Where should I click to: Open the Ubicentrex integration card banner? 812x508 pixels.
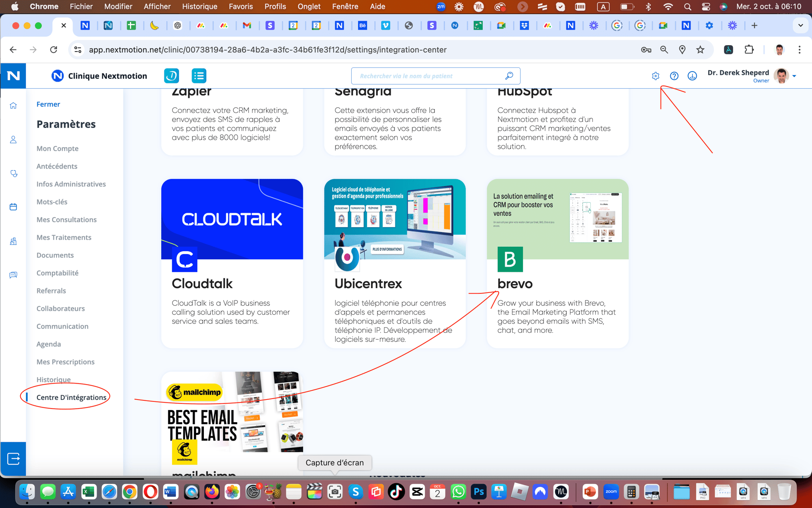click(x=395, y=219)
